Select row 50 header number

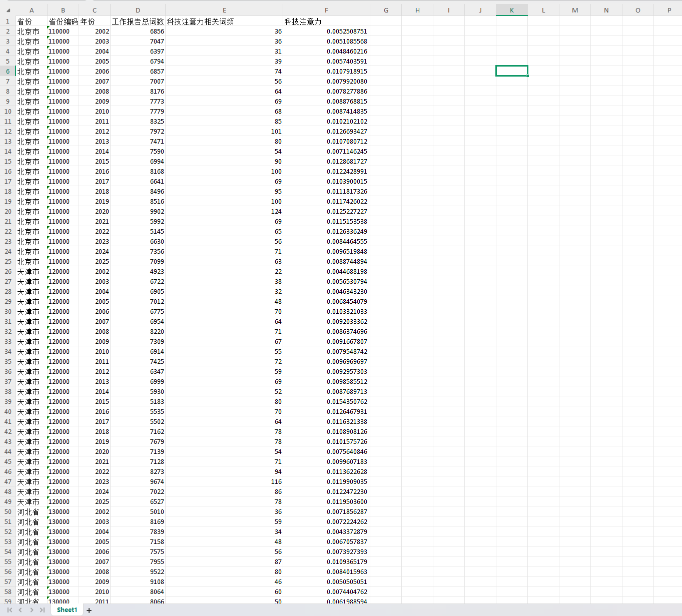coord(8,512)
